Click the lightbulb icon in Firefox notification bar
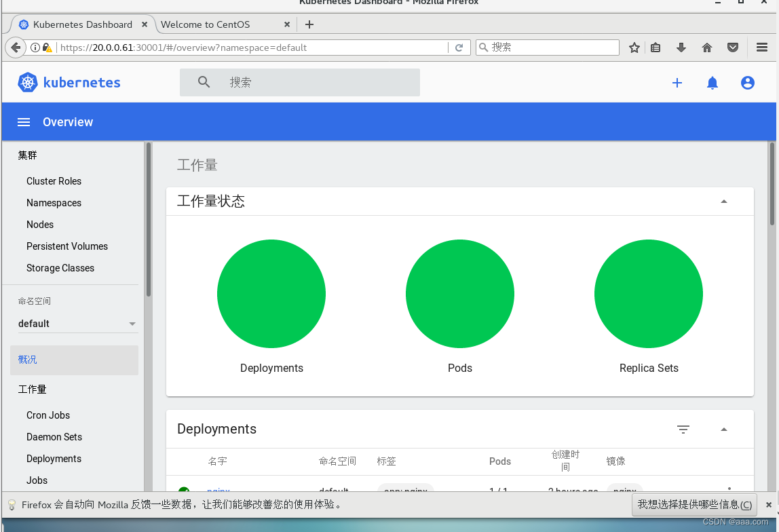 pyautogui.click(x=12, y=505)
